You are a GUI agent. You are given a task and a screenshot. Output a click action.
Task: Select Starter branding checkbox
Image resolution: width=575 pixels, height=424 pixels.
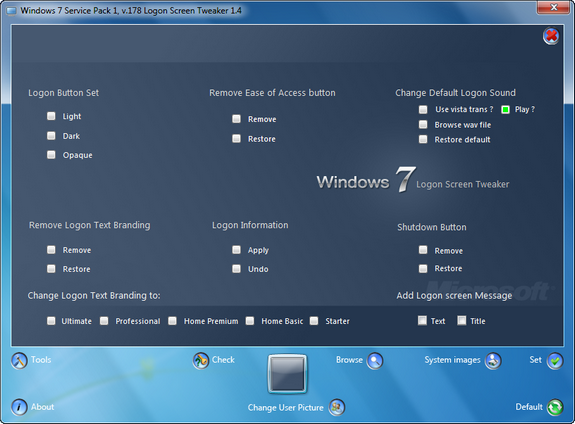click(314, 321)
